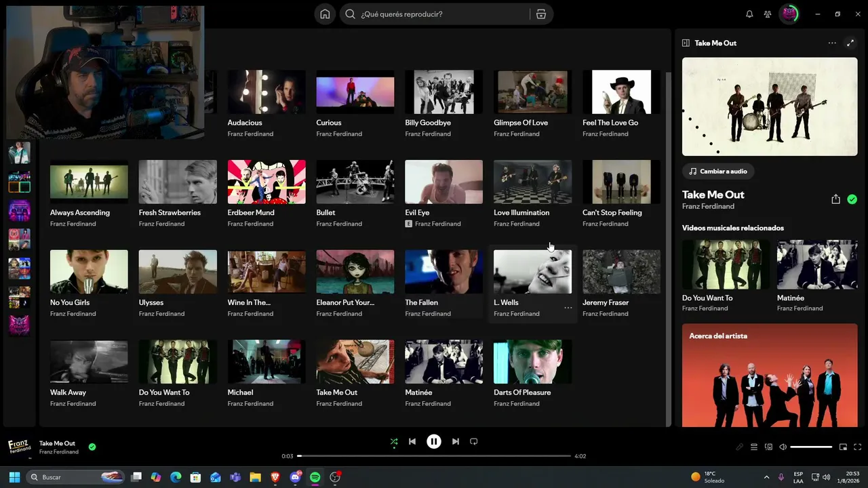
Task: Open Microsoft Edge from the taskbar
Action: 176,477
